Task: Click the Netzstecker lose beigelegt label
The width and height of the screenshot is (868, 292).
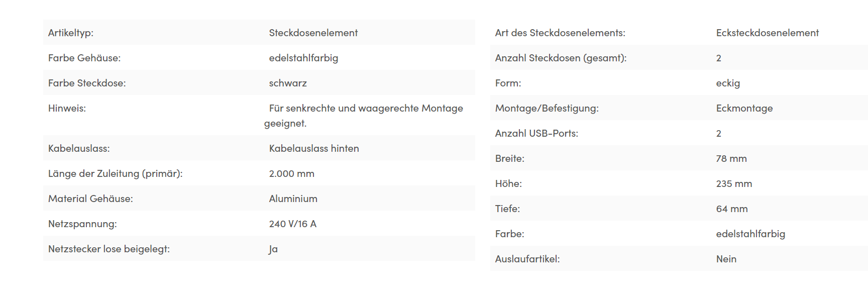Action: coord(109,249)
